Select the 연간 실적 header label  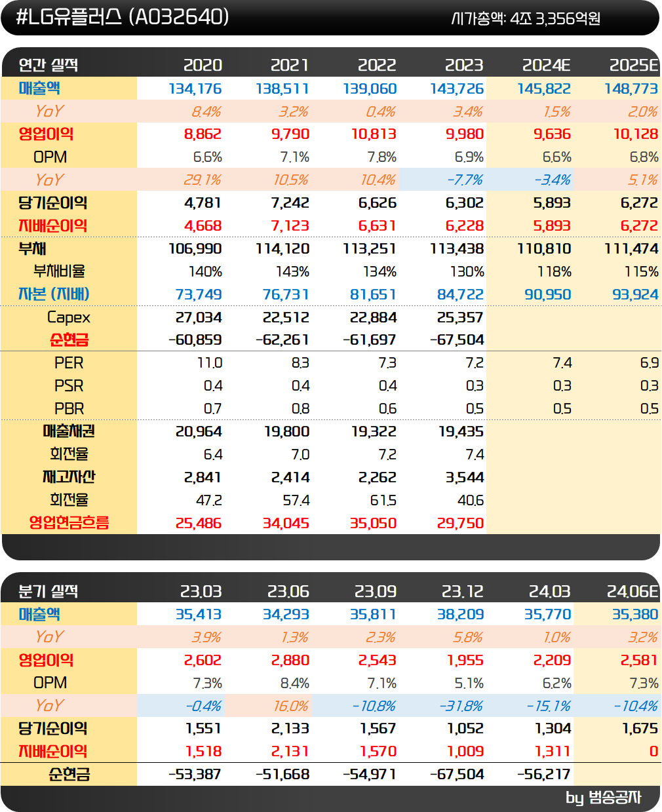point(49,65)
